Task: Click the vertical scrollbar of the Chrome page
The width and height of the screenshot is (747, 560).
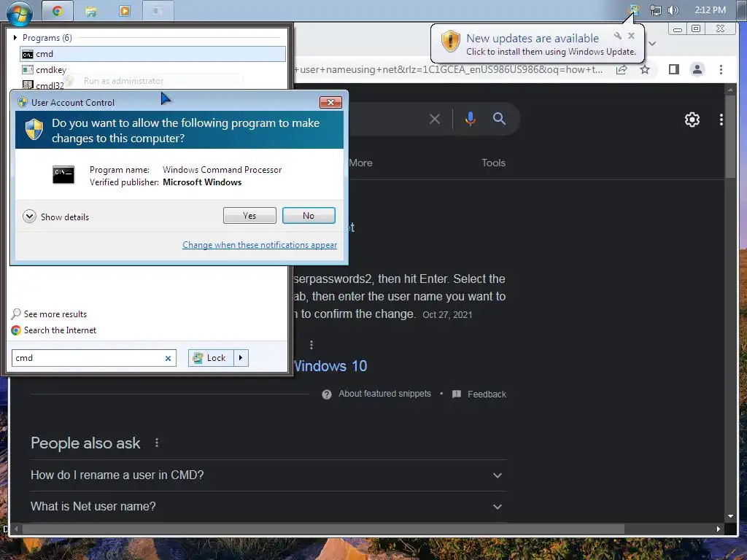Action: point(730,136)
